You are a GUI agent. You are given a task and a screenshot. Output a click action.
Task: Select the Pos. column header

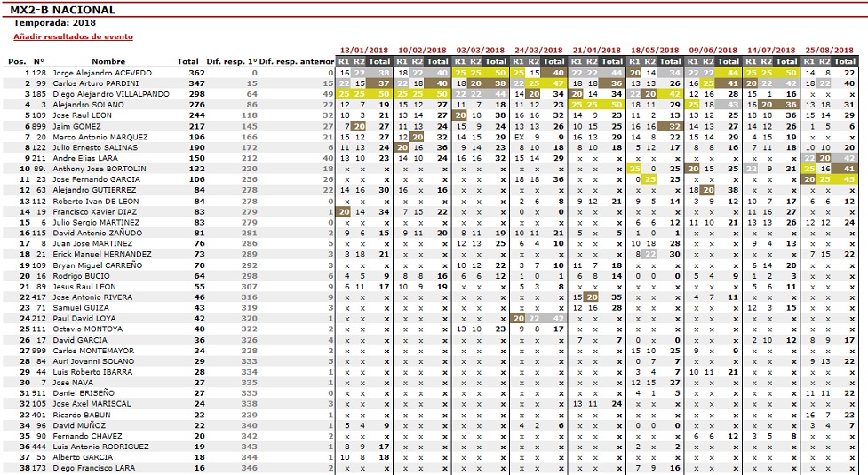pos(17,61)
